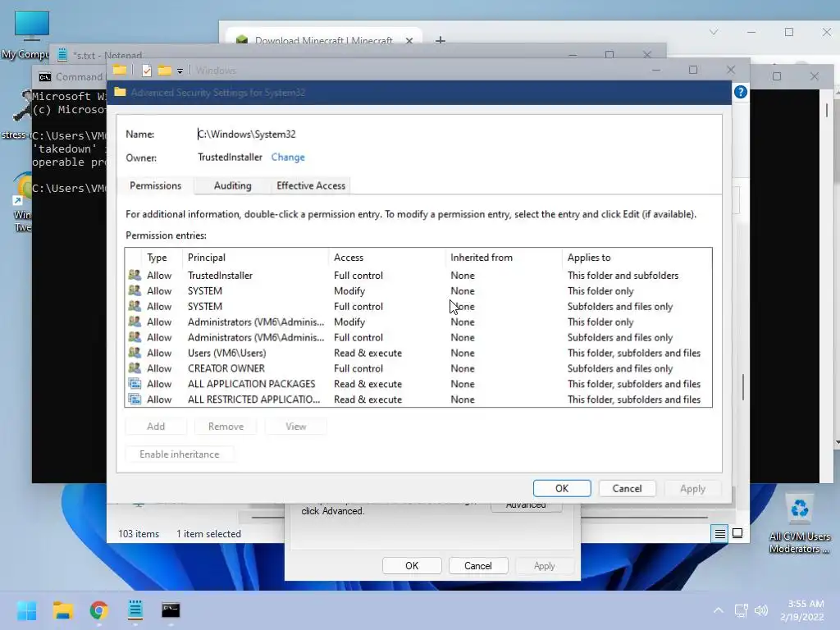Click the network icon in system tray
Viewport: 840px width, 630px height.
click(x=741, y=610)
